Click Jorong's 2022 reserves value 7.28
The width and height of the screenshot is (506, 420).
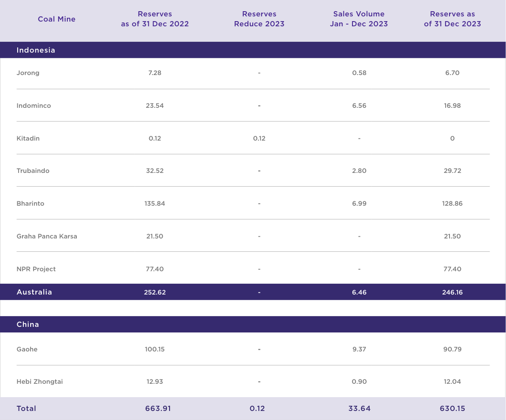coord(155,73)
